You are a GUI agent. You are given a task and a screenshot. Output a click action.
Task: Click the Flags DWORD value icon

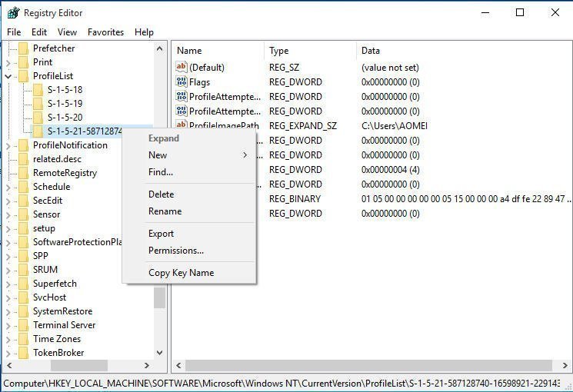(x=182, y=82)
